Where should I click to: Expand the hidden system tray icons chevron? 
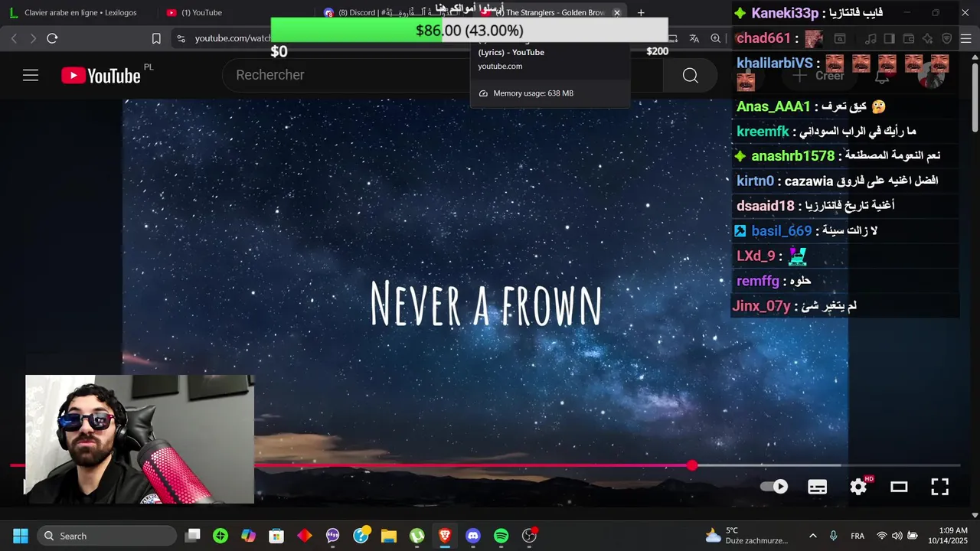812,536
